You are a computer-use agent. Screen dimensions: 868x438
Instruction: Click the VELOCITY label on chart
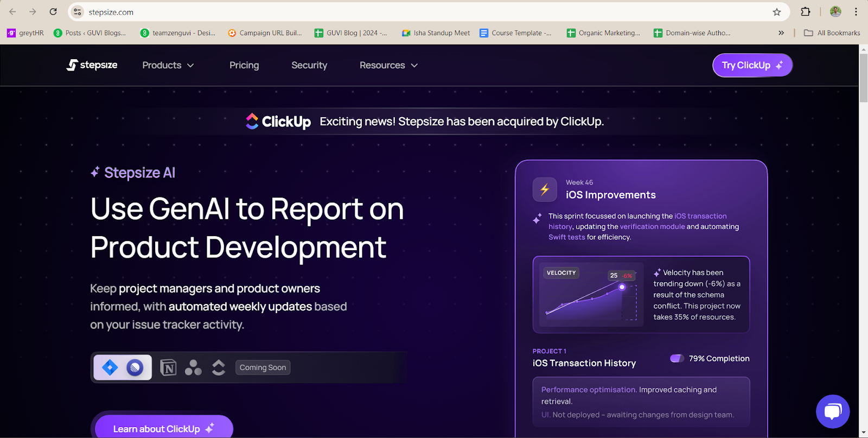pyautogui.click(x=561, y=273)
